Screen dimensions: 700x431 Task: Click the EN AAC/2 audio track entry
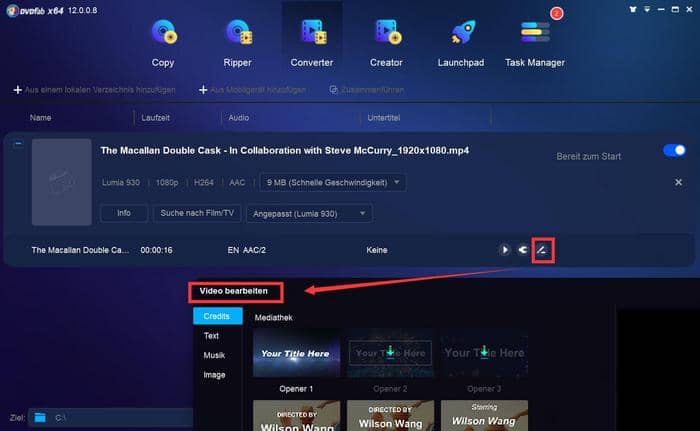pyautogui.click(x=246, y=250)
